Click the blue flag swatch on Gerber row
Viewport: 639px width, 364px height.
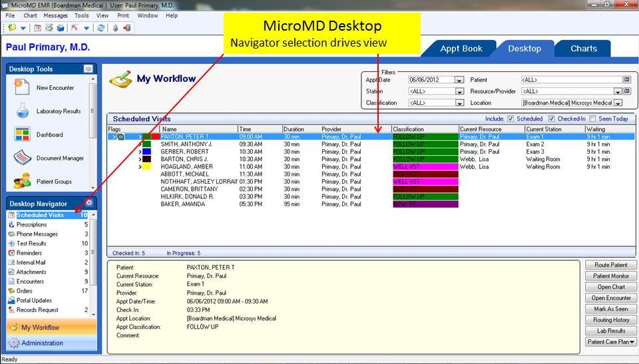146,152
